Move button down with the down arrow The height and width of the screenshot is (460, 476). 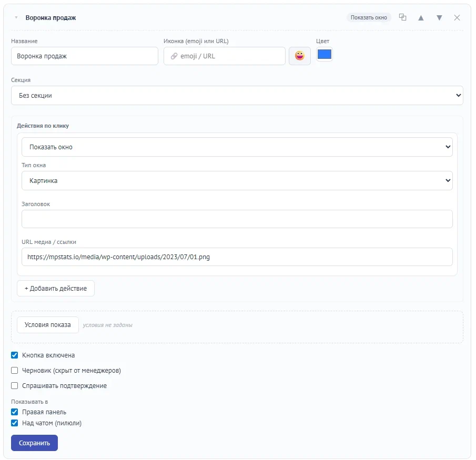tap(439, 17)
